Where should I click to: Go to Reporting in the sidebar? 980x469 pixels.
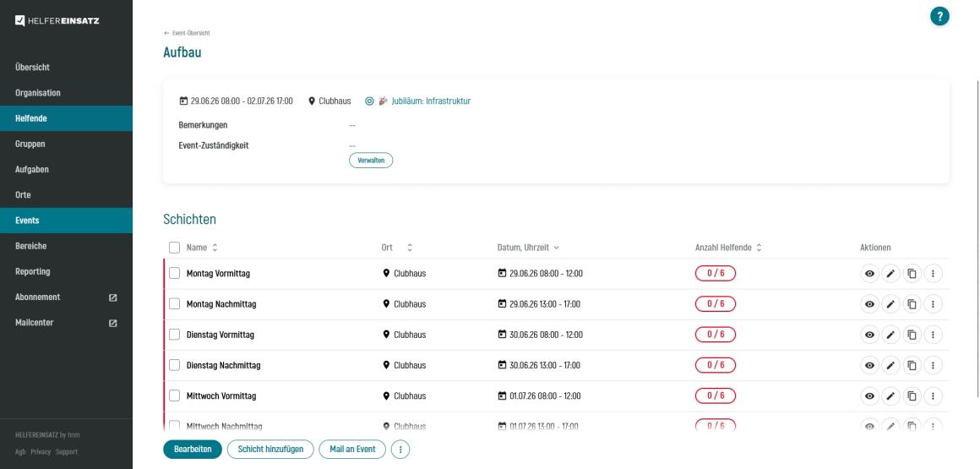tap(32, 271)
